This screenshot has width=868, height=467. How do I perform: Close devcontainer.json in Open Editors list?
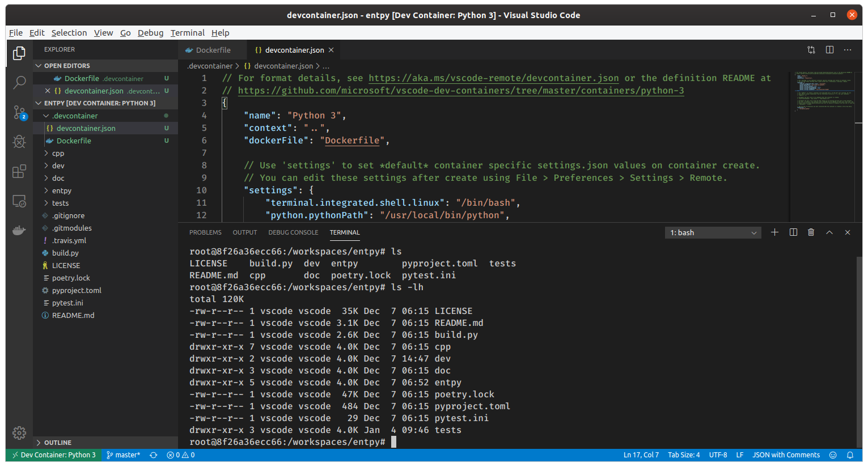pos(48,91)
